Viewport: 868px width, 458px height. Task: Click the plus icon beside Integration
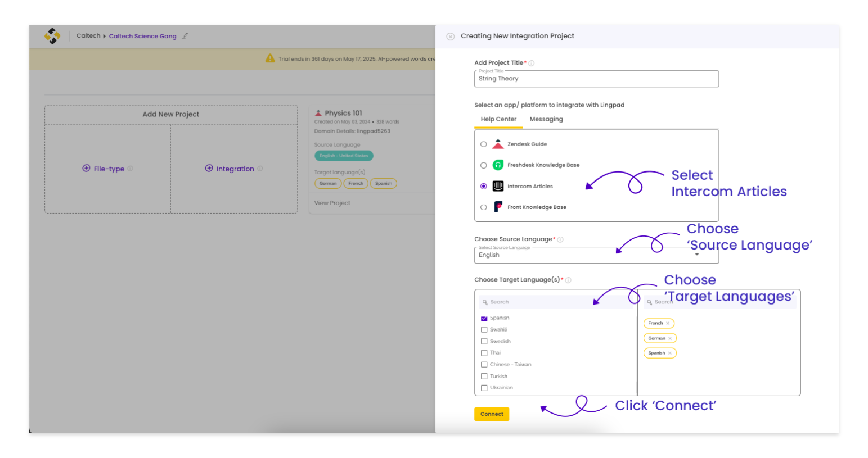[209, 168]
